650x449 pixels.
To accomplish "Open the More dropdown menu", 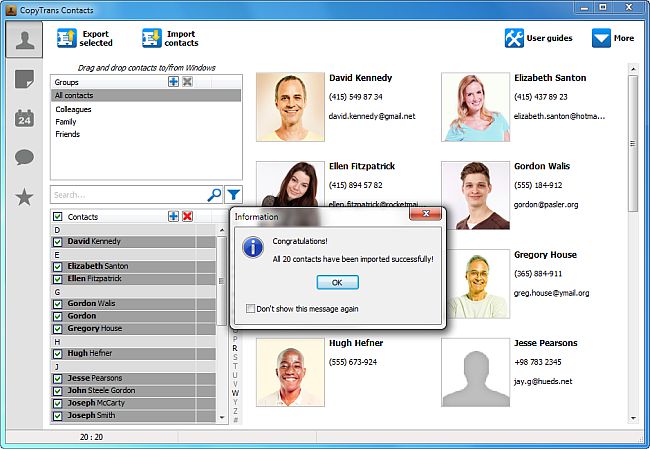I will (x=613, y=38).
